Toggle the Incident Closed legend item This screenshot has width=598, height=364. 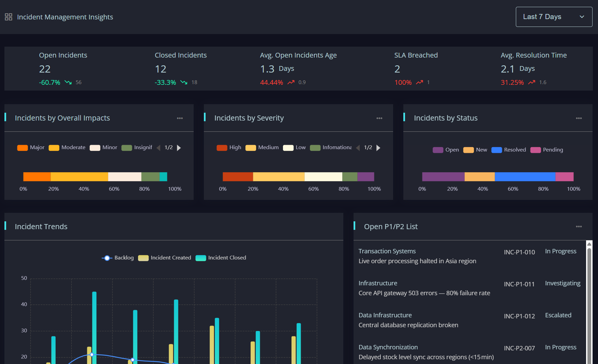coord(221,258)
